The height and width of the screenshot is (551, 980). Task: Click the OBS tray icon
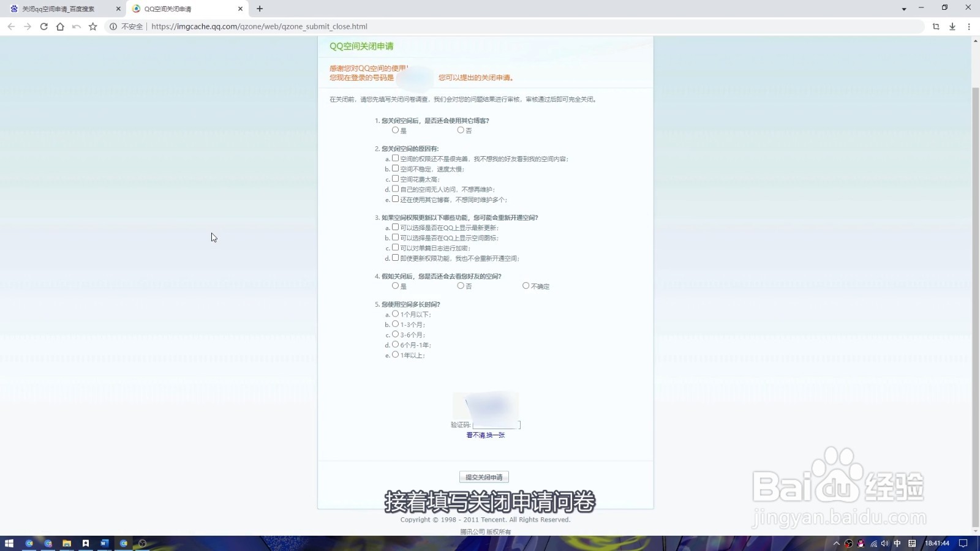click(x=849, y=543)
